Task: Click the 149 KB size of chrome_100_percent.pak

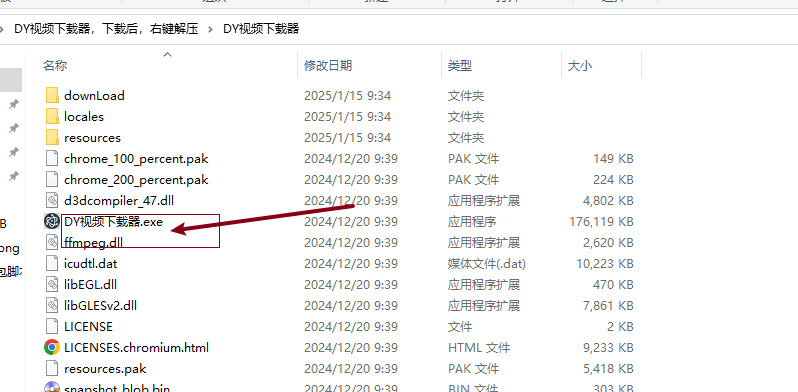Action: pyautogui.click(x=613, y=159)
